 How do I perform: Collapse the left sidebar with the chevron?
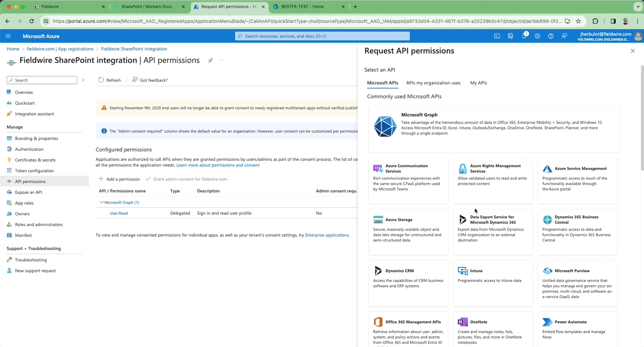(x=83, y=80)
